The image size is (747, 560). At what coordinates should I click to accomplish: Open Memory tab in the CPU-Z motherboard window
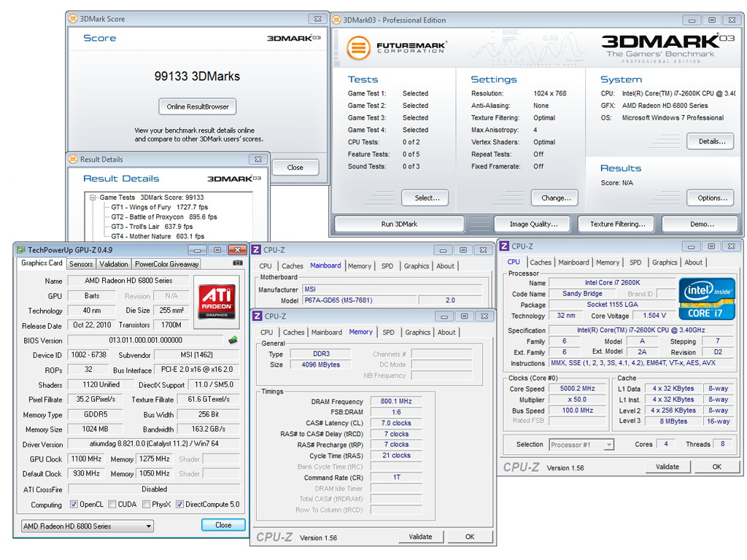[x=359, y=266]
